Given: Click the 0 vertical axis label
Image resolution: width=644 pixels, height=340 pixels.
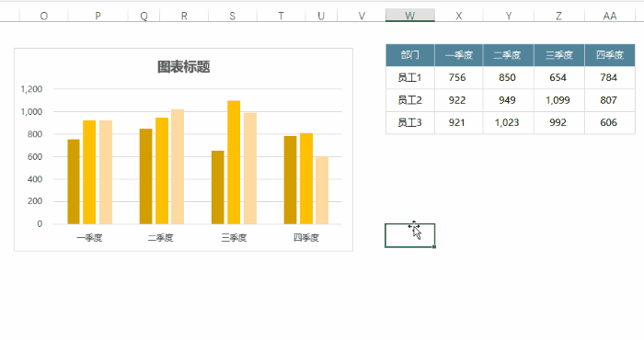Looking at the screenshot, I should tap(40, 224).
